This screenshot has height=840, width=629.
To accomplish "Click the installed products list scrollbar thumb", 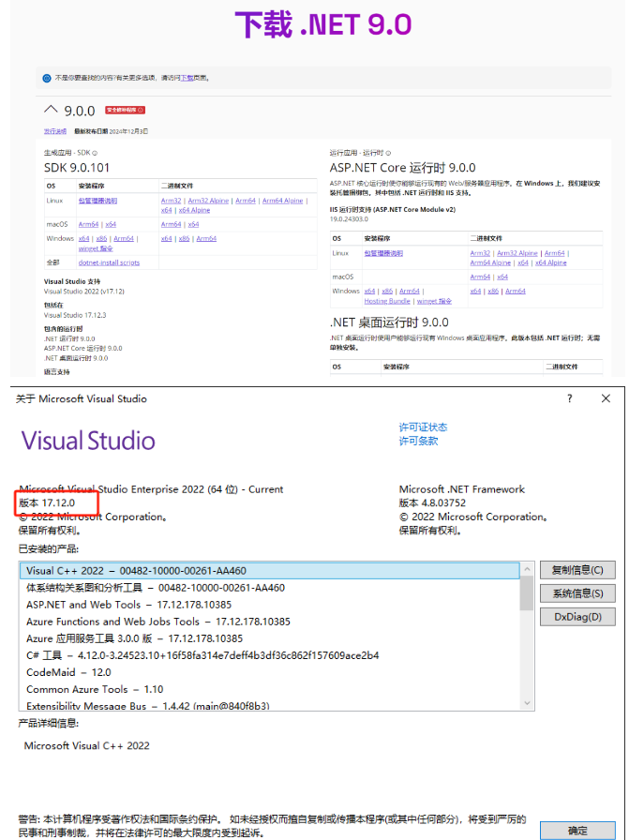I will tap(527, 593).
